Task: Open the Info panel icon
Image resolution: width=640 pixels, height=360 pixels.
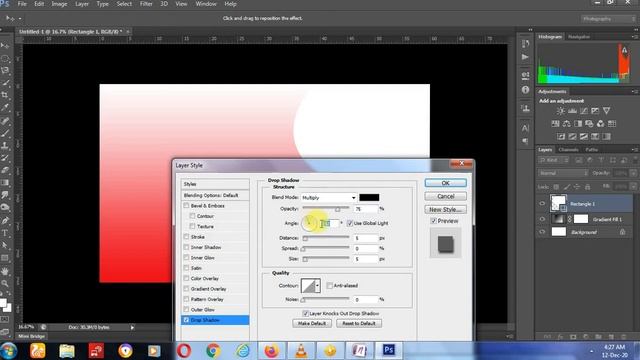Action: click(525, 89)
